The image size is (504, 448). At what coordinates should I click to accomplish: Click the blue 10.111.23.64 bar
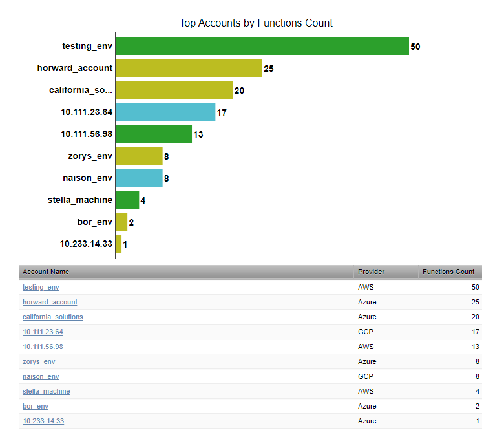coord(165,112)
